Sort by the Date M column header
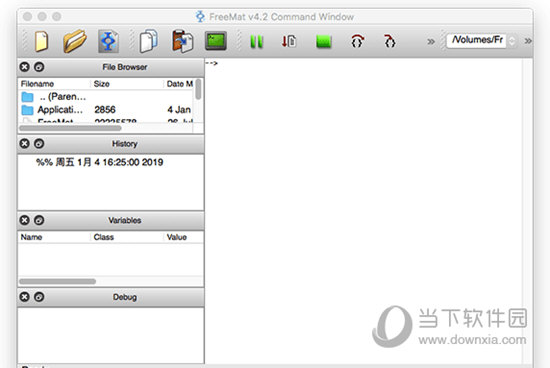550x368 pixels. pyautogui.click(x=179, y=84)
